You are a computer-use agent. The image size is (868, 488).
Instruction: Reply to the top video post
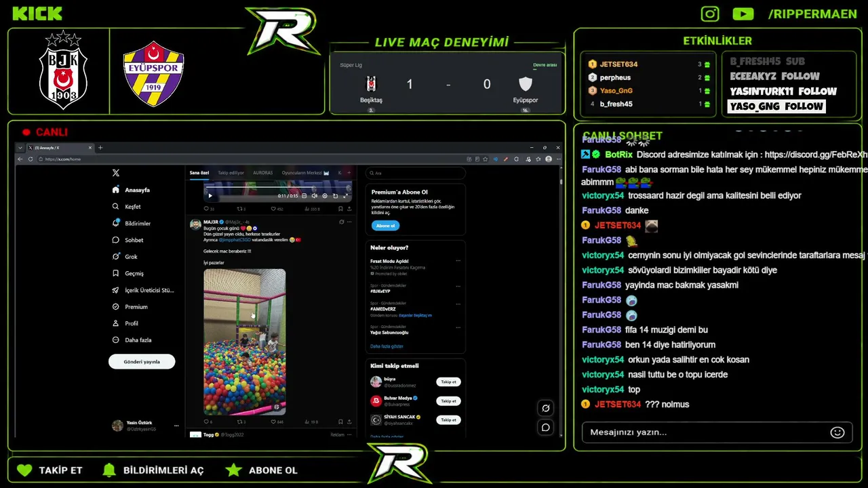(x=208, y=209)
